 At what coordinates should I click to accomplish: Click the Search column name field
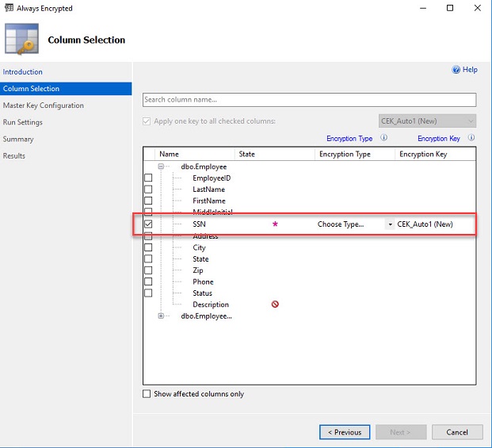point(309,100)
